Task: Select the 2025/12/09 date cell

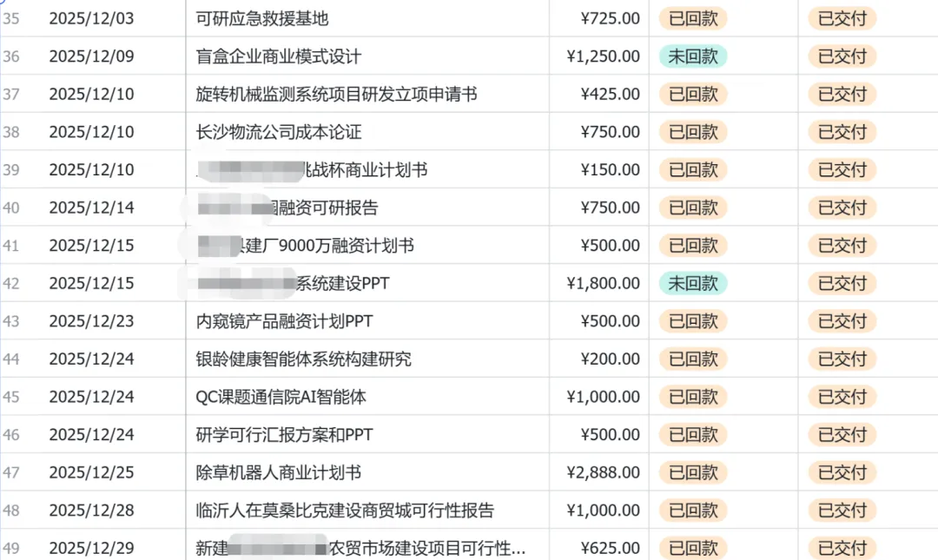Action: pyautogui.click(x=91, y=56)
